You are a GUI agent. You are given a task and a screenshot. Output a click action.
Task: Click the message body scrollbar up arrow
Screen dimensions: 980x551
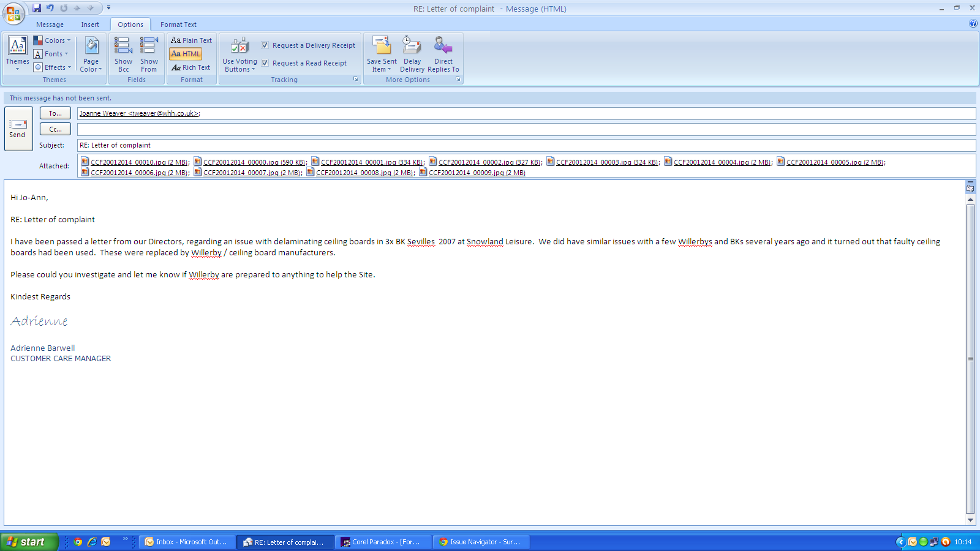[x=970, y=200]
